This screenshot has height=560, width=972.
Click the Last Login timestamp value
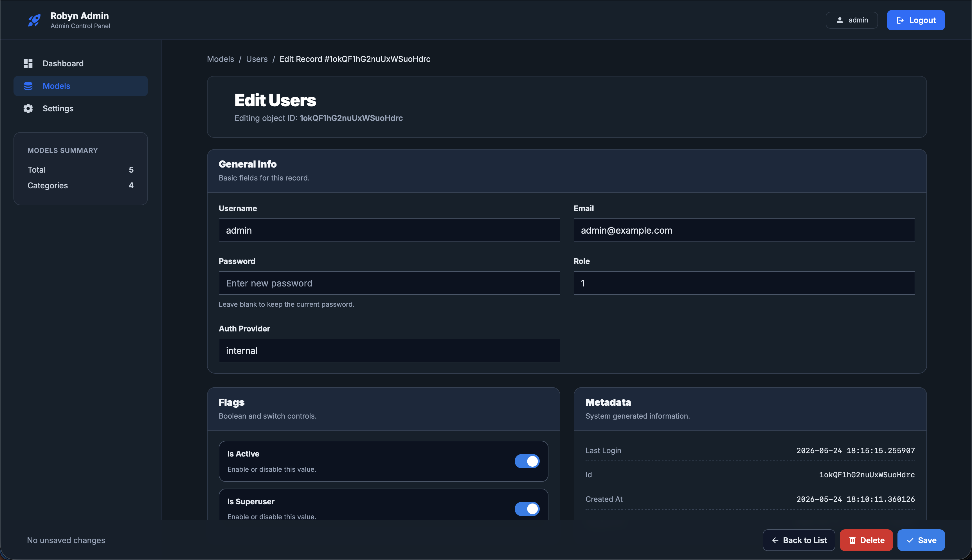click(855, 450)
